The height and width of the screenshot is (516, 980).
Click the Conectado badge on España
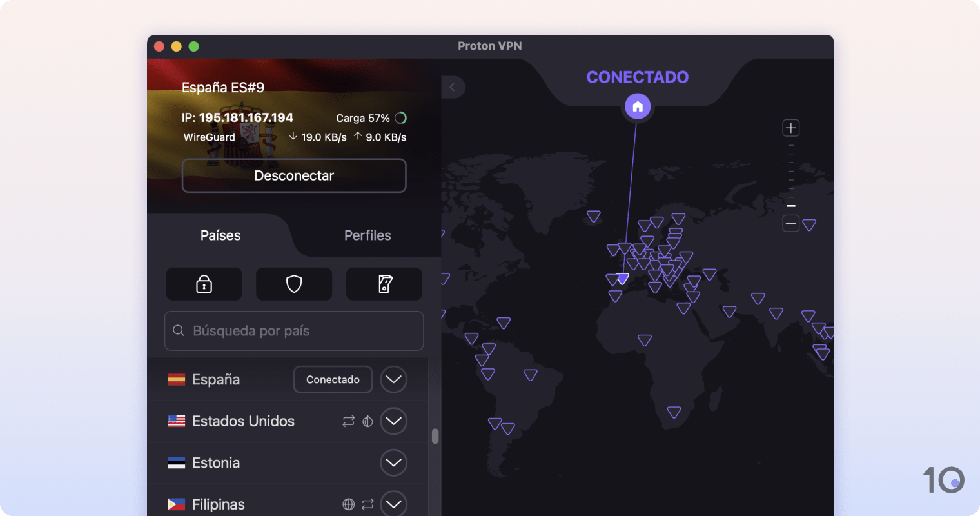pos(333,379)
